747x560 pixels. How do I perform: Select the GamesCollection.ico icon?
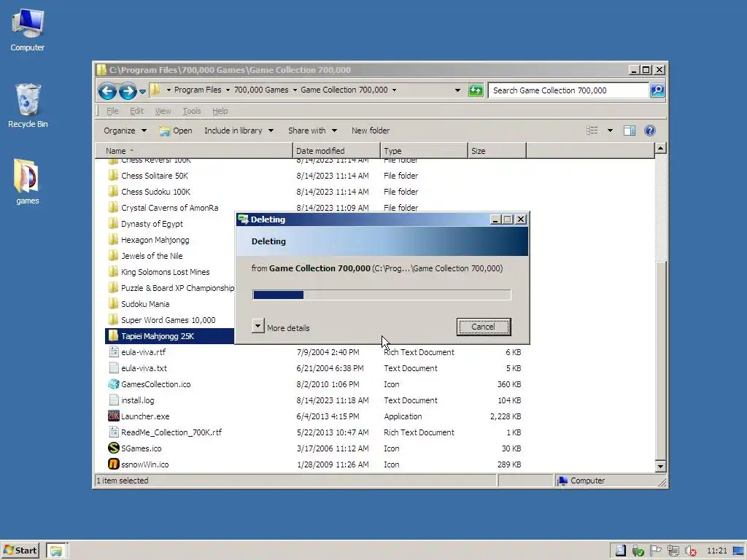tap(113, 384)
